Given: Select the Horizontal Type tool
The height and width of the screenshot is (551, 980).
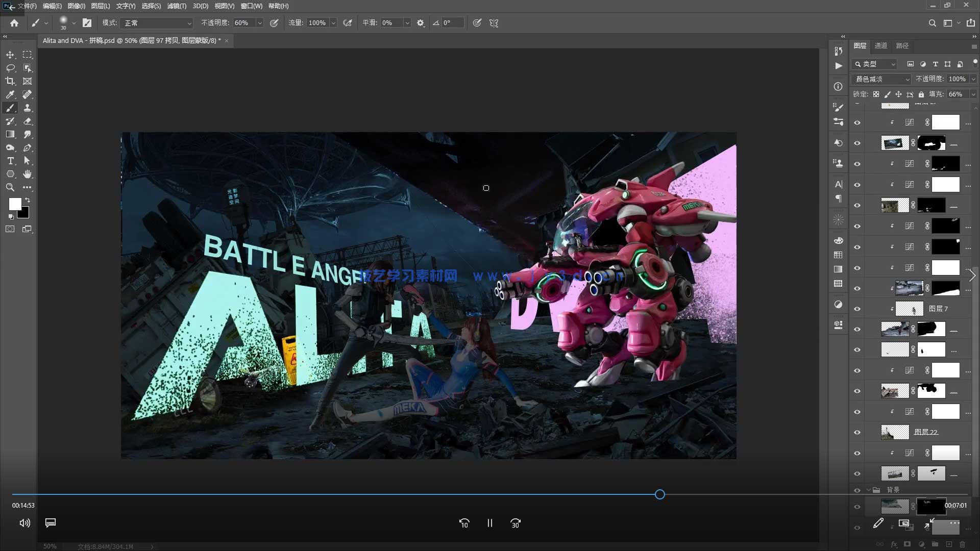Looking at the screenshot, I should (x=10, y=161).
